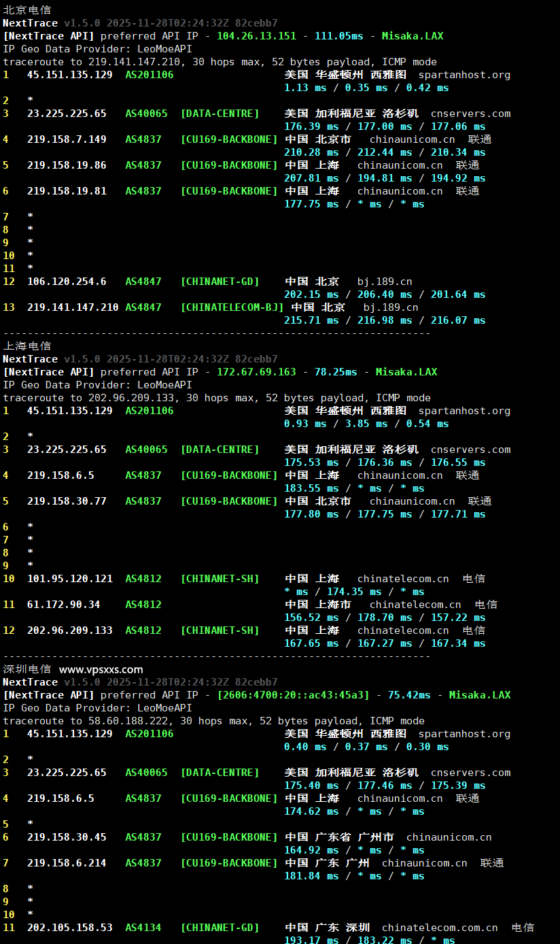Click the spartanhost.org hostname in hop 1
The width and height of the screenshot is (560, 944).
tap(464, 74)
